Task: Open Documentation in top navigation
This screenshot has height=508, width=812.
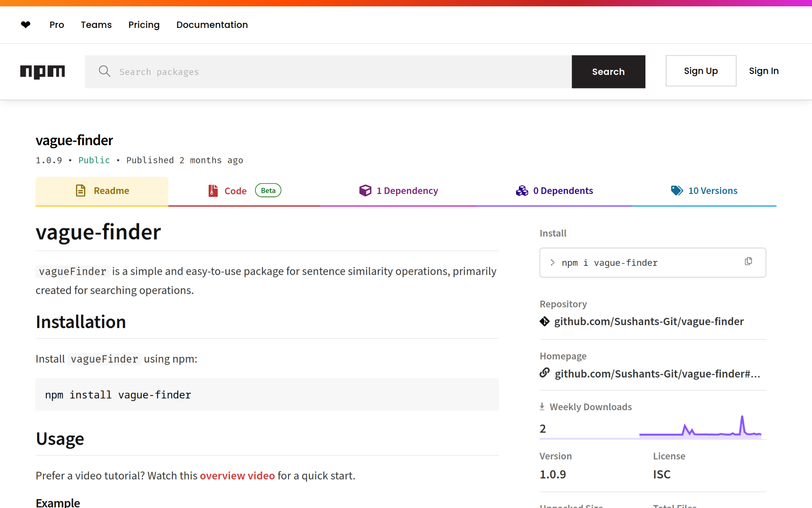Action: coord(212,25)
